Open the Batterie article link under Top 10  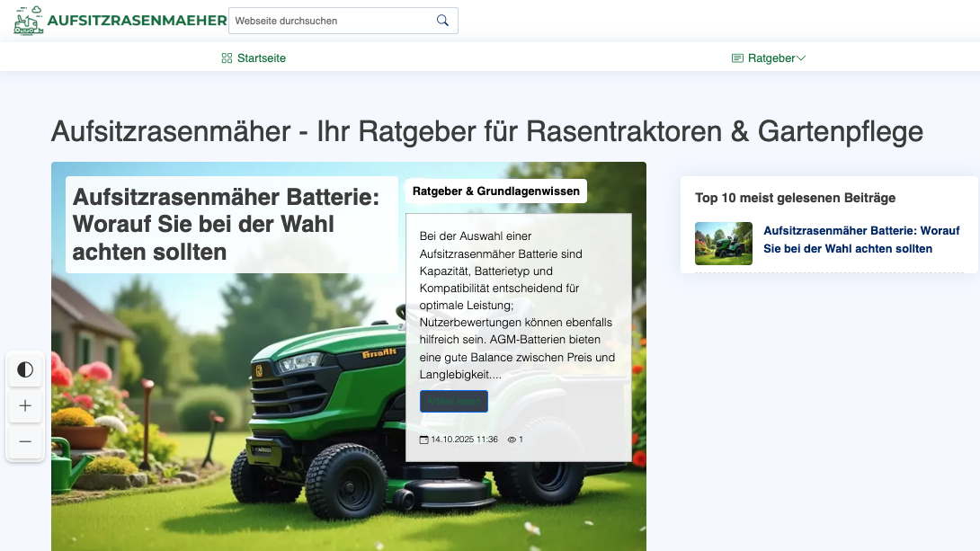coord(861,239)
